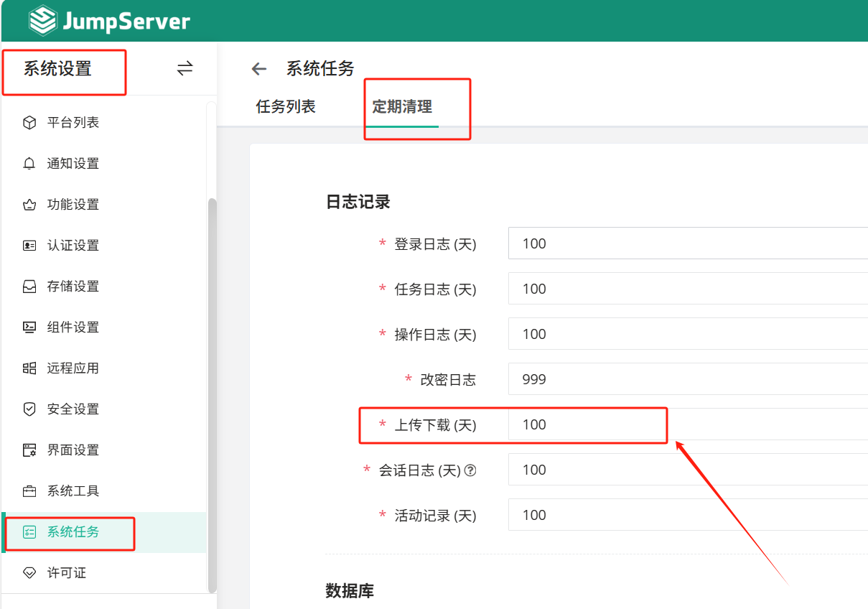This screenshot has width=868, height=609.
Task: Switch to the 任务列表 tab
Action: tap(286, 107)
